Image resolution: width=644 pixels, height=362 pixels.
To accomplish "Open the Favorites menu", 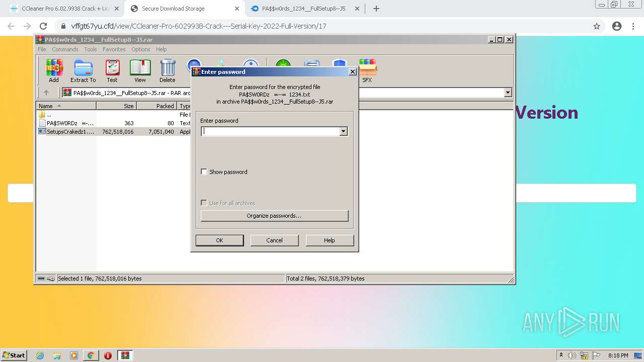I will [x=114, y=49].
